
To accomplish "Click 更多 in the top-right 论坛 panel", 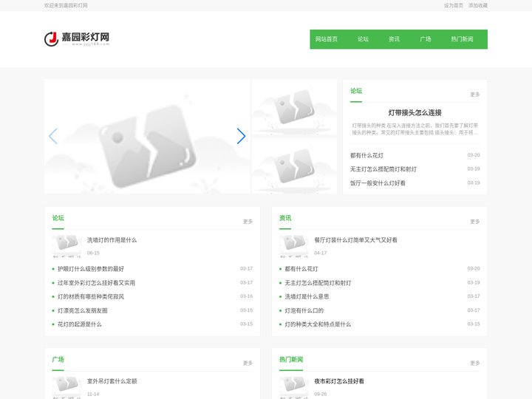I will [475, 95].
